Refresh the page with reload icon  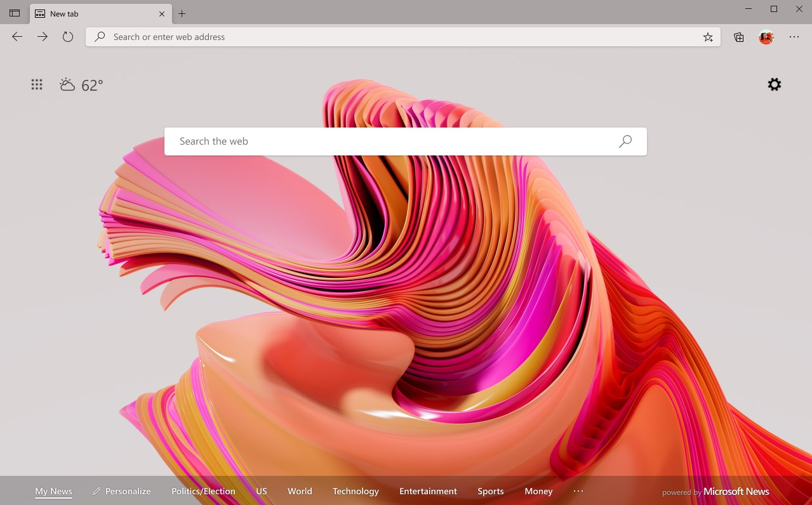tap(68, 37)
